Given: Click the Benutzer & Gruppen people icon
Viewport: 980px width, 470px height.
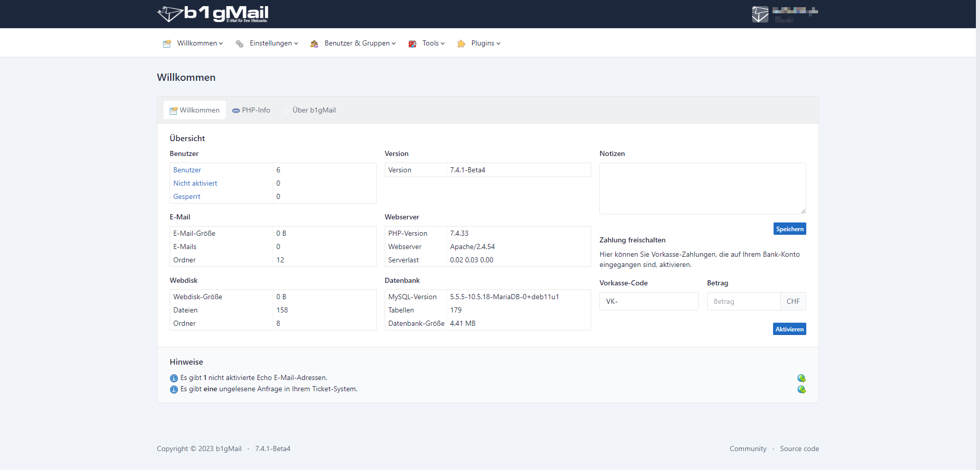Looking at the screenshot, I should [314, 44].
